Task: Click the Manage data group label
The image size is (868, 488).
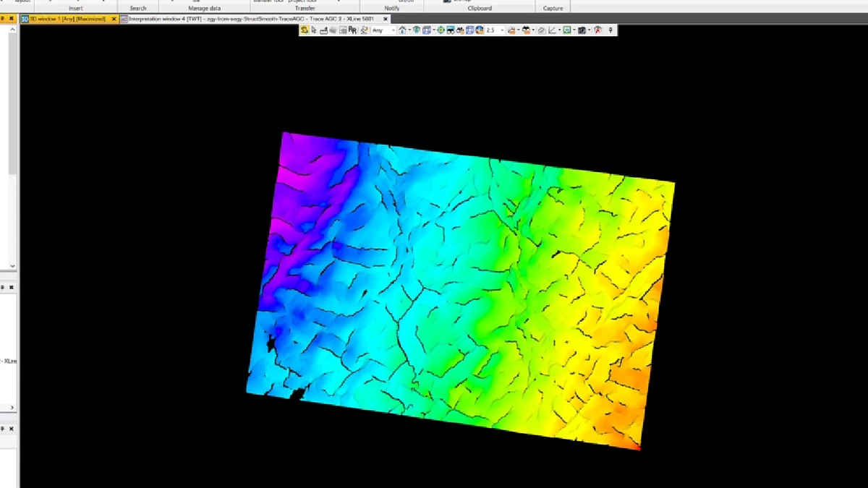Action: coord(204,8)
